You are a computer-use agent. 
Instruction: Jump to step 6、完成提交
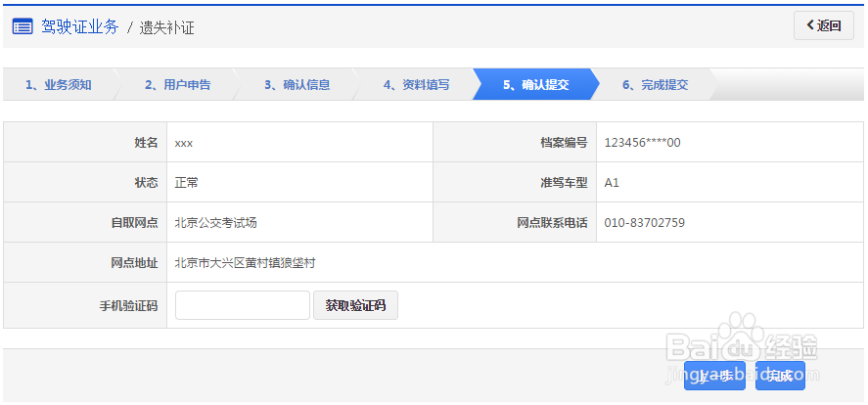[655, 85]
